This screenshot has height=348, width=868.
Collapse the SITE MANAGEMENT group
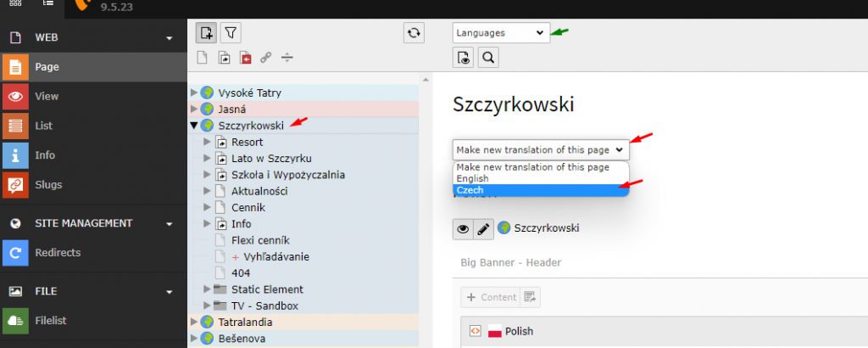tap(170, 224)
